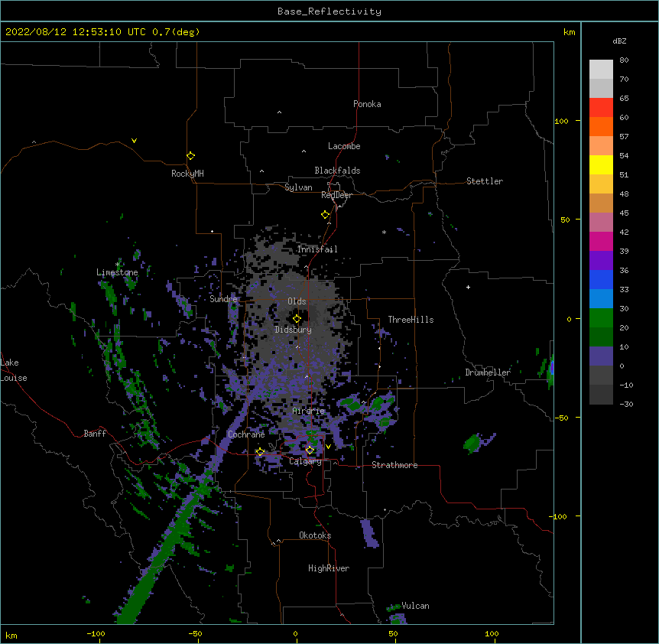Screen dimensions: 659x644
Task: Select the magenta 42-39 dBZ legend swatch
Action: [x=601, y=241]
